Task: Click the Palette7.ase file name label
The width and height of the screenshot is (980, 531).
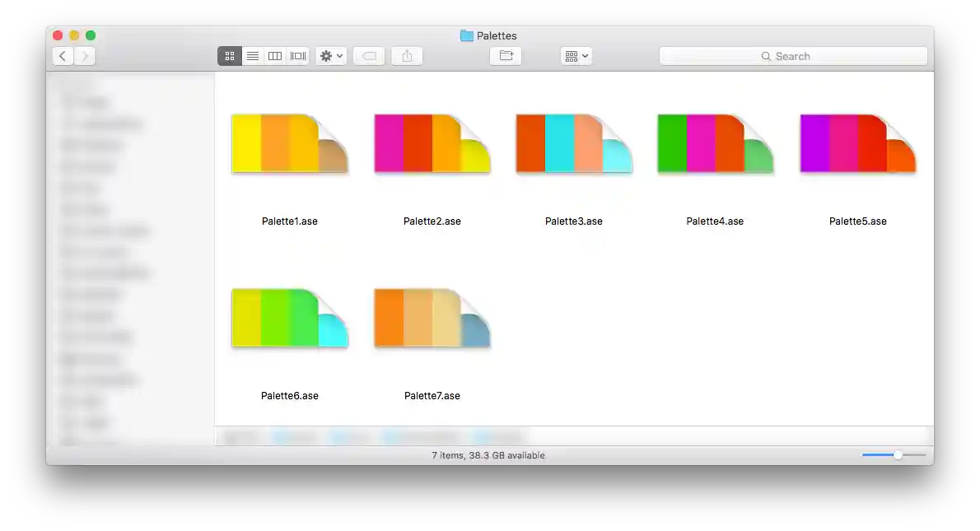Action: (x=432, y=396)
